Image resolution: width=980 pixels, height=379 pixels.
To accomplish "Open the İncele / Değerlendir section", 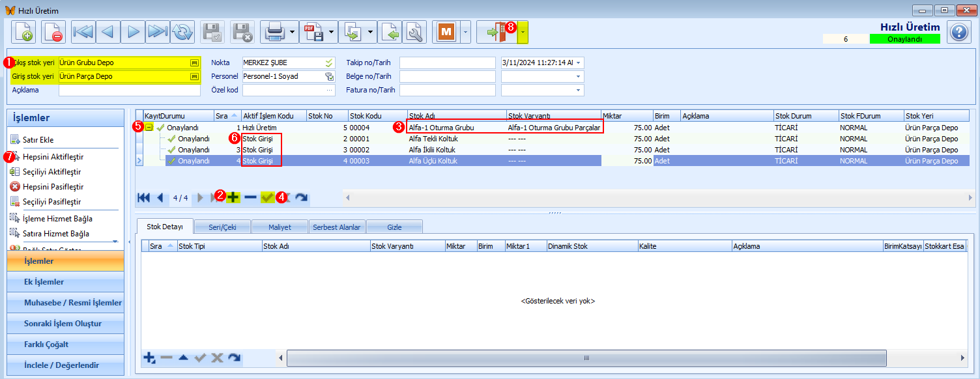I will click(65, 365).
